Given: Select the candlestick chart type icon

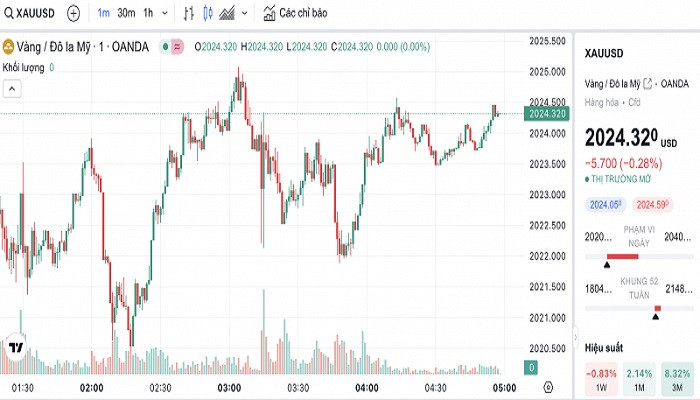Looking at the screenshot, I should [208, 14].
